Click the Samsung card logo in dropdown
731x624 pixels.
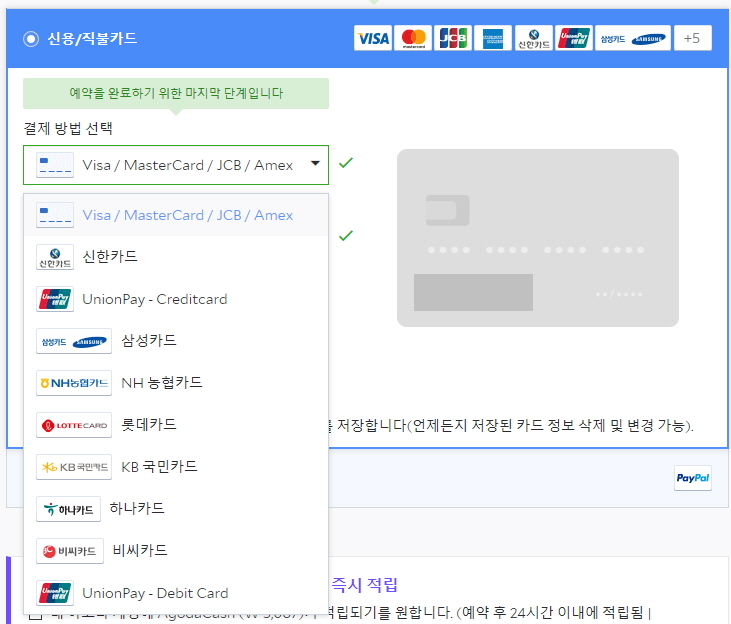74,341
